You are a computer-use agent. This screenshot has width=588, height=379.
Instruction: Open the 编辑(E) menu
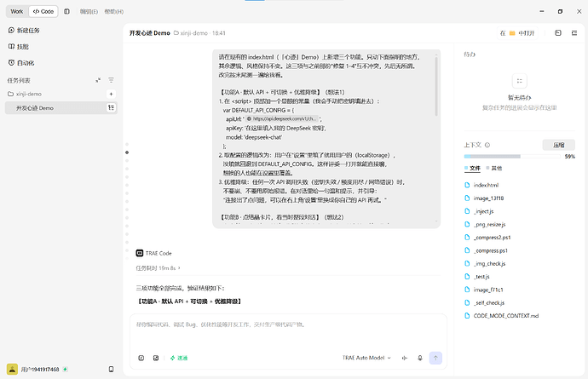coord(89,12)
